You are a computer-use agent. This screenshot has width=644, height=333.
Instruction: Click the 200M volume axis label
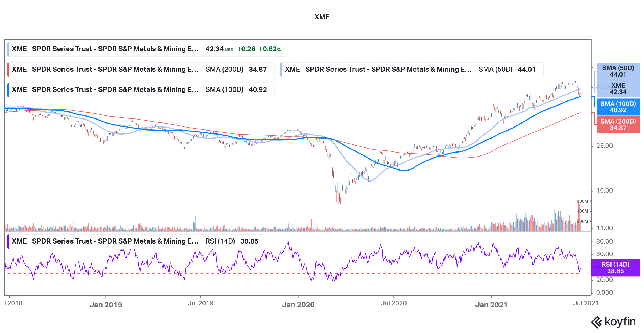582,221
